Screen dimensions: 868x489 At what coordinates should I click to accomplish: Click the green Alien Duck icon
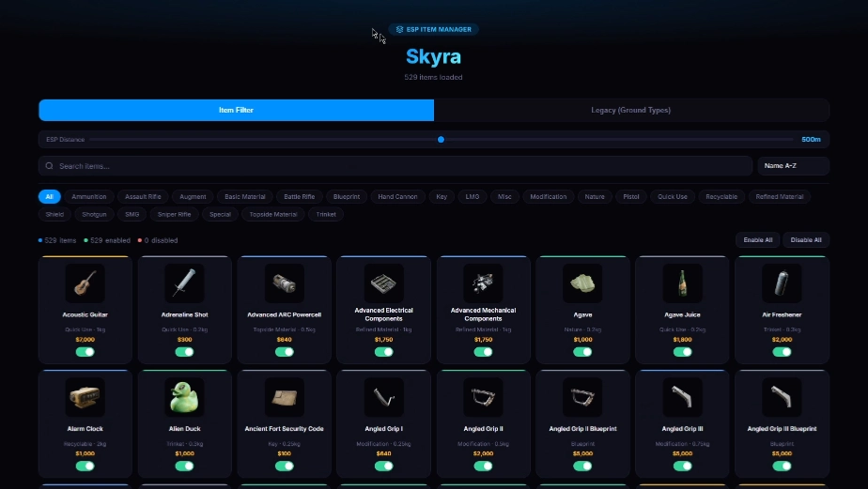(x=184, y=397)
